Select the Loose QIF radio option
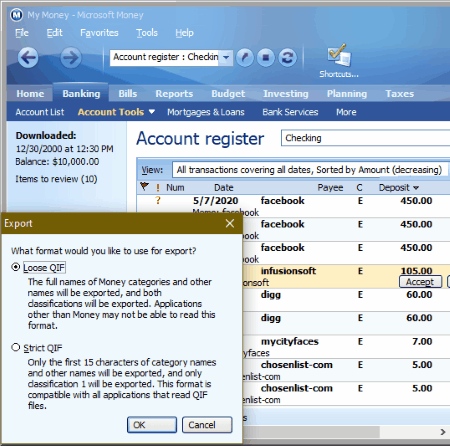Screen dimensions: 450x446 click(x=16, y=267)
